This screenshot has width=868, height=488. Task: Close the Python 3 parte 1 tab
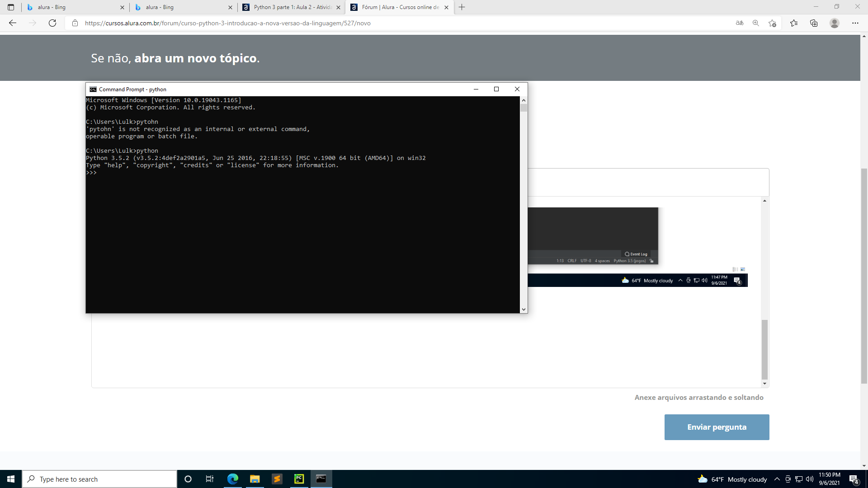click(x=338, y=7)
